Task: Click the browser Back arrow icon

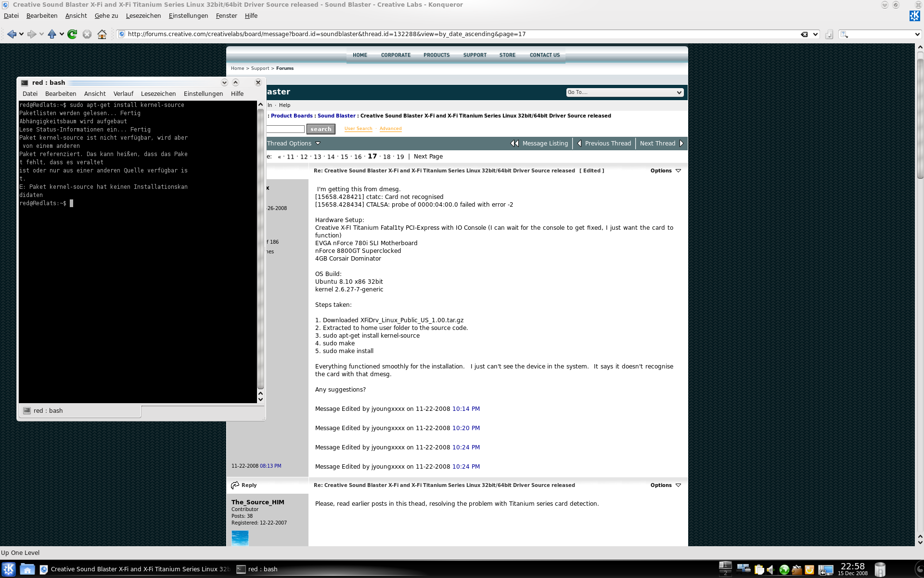Action: tap(12, 34)
